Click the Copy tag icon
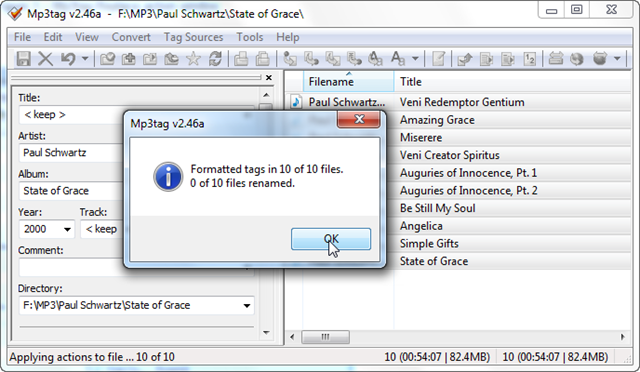This screenshot has height=372, width=640. tap(241, 59)
